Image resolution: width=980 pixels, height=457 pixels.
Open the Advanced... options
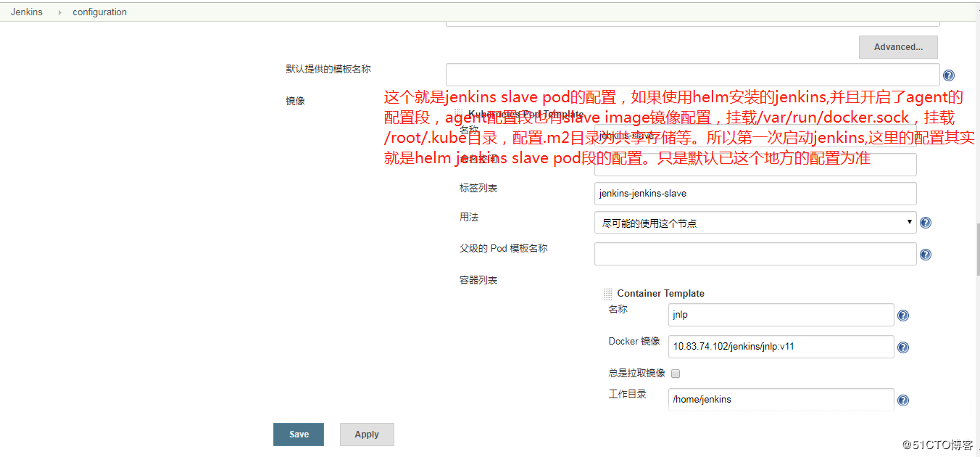pyautogui.click(x=898, y=46)
